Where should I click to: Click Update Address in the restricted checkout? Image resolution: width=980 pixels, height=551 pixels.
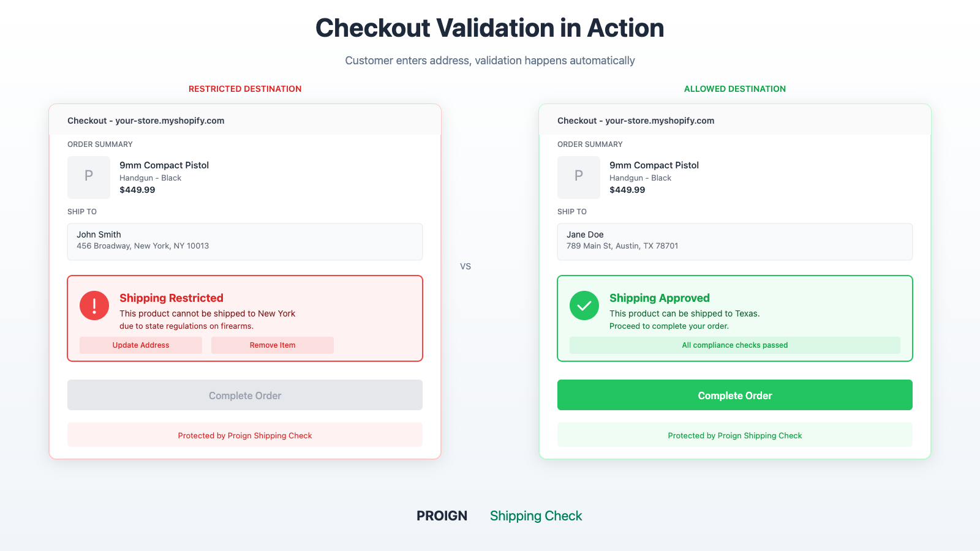coord(140,345)
